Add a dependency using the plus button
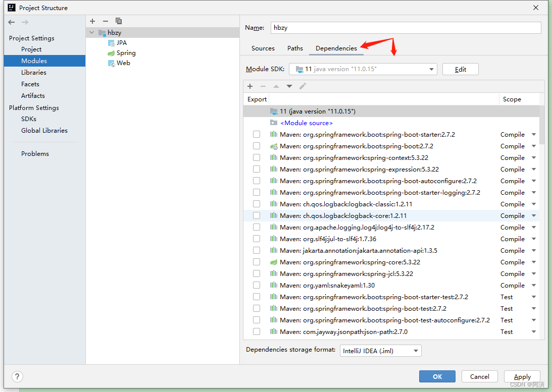 tap(250, 86)
